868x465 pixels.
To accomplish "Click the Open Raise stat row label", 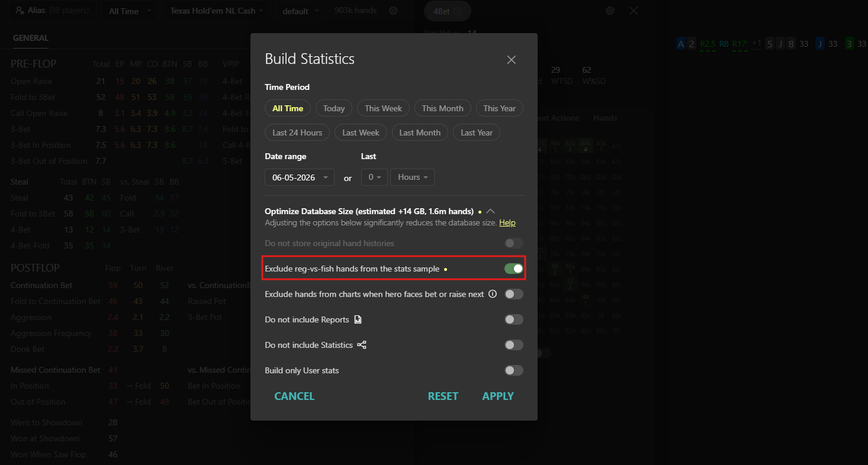I will pyautogui.click(x=31, y=81).
